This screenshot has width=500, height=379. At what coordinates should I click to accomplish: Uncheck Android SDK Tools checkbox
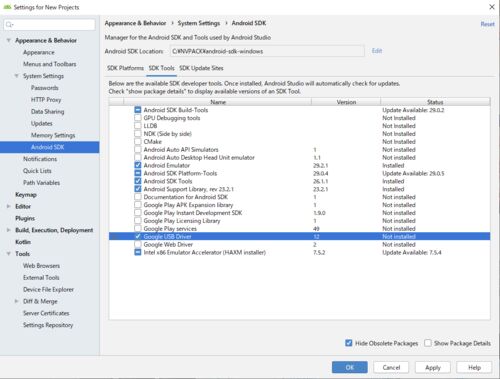coord(138,181)
